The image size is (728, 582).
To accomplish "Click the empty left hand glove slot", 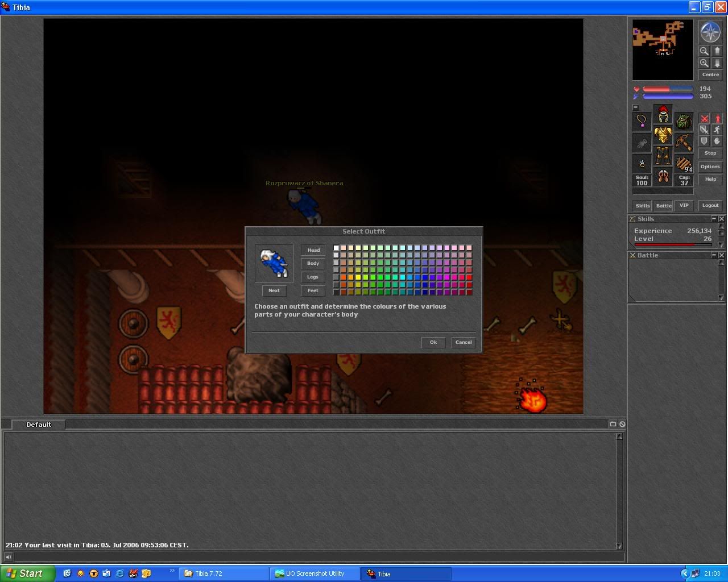I will coord(642,142).
